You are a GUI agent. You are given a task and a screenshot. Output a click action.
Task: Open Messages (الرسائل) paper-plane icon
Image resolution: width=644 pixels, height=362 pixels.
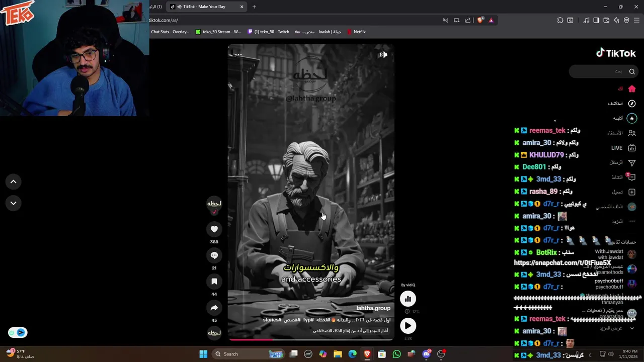(632, 162)
